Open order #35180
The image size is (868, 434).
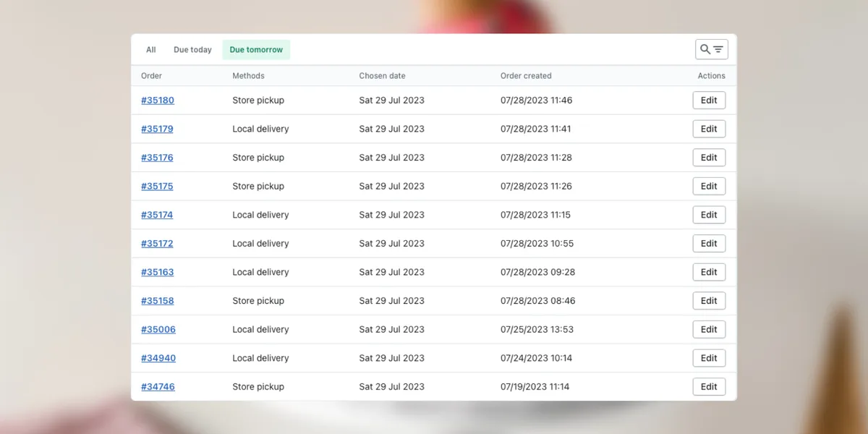(x=157, y=100)
